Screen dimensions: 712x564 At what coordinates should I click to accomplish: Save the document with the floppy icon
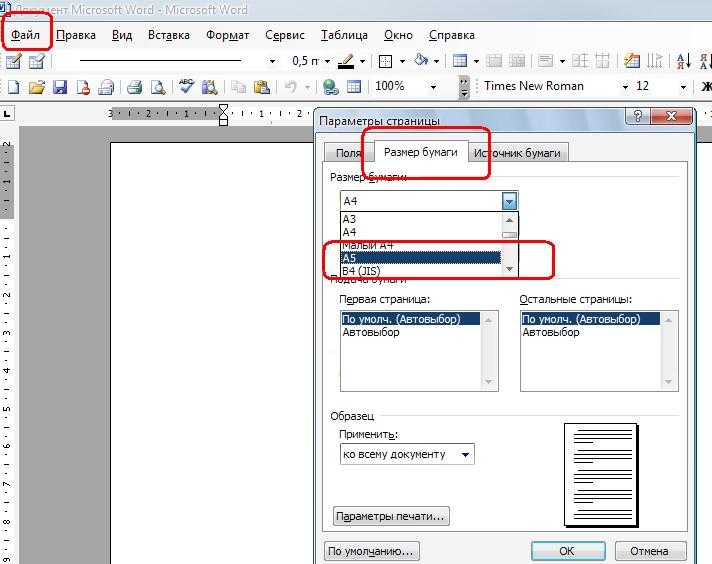coord(59,87)
